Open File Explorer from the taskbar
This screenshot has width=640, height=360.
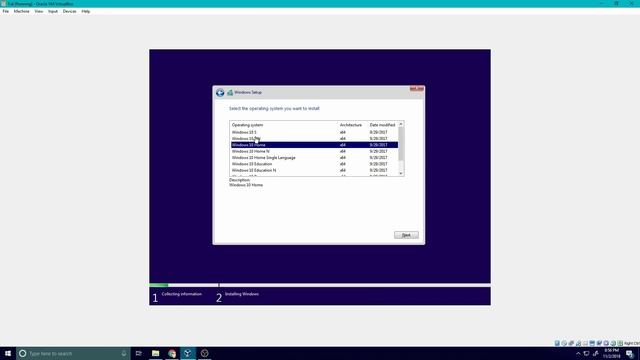(156, 353)
